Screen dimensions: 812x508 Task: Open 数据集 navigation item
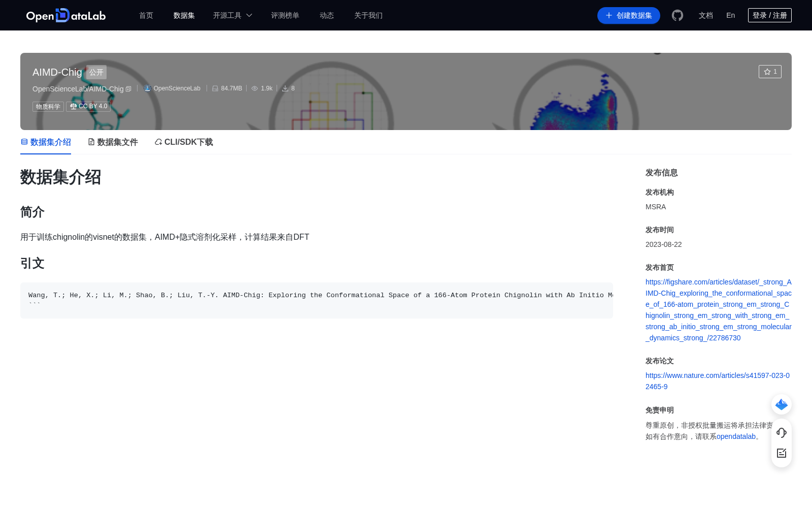pos(184,15)
